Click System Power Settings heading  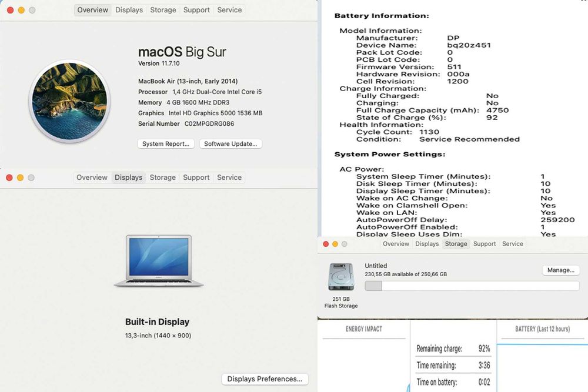[x=390, y=155]
